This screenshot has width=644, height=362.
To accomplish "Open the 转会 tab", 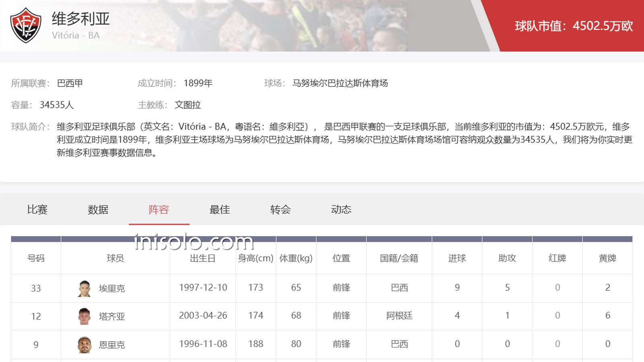I will [281, 210].
